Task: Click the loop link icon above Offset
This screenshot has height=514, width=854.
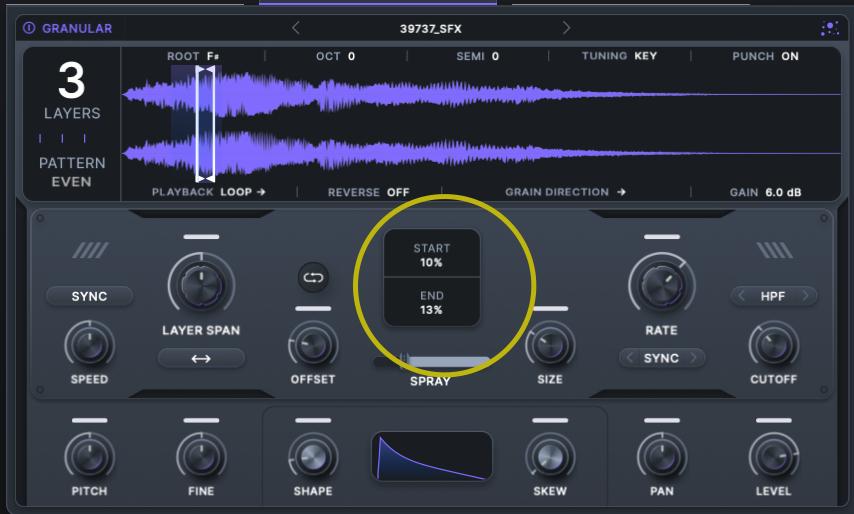Action: [x=313, y=278]
